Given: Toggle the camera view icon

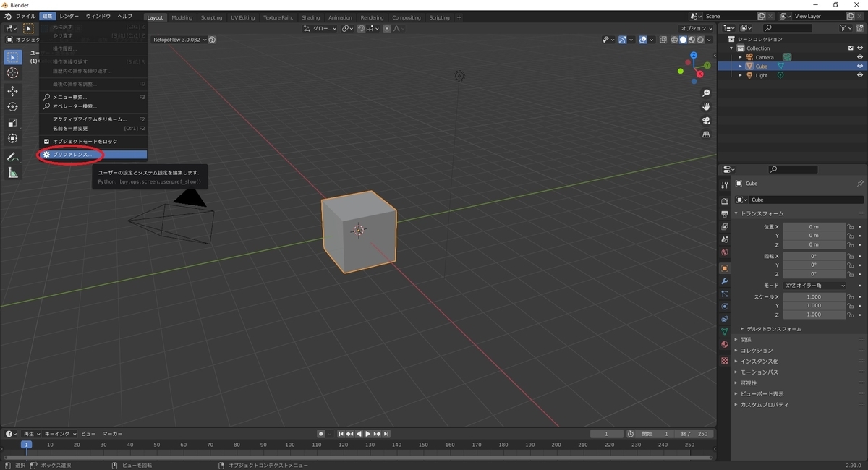Looking at the screenshot, I should click(707, 121).
